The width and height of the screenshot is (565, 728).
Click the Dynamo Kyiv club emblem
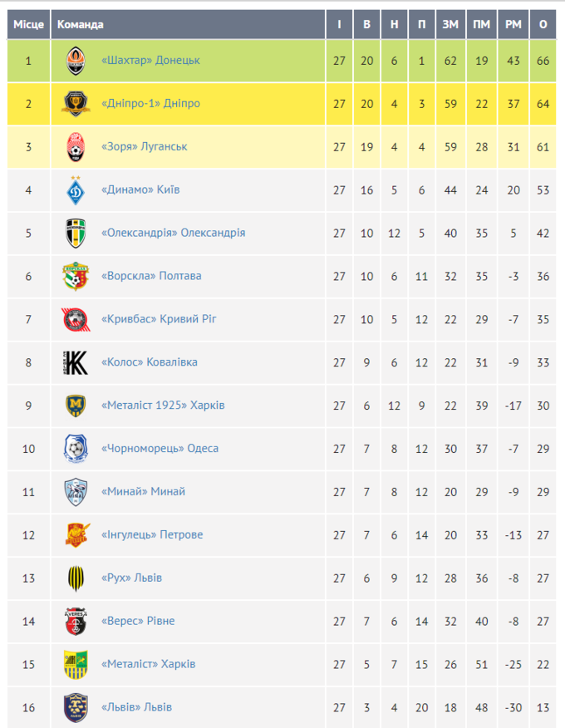coord(76,190)
